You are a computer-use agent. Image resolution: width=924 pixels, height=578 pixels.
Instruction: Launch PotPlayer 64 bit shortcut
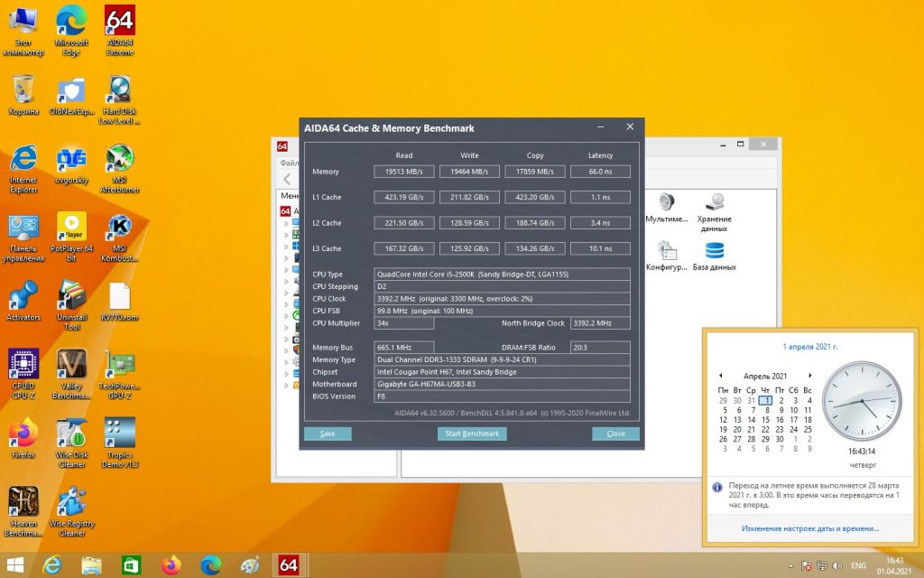(x=71, y=238)
